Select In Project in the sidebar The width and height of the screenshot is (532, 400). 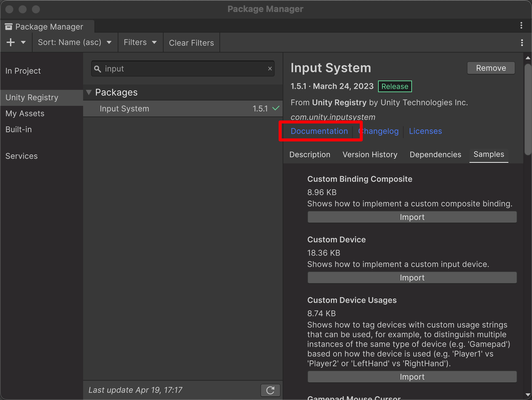pos(23,71)
